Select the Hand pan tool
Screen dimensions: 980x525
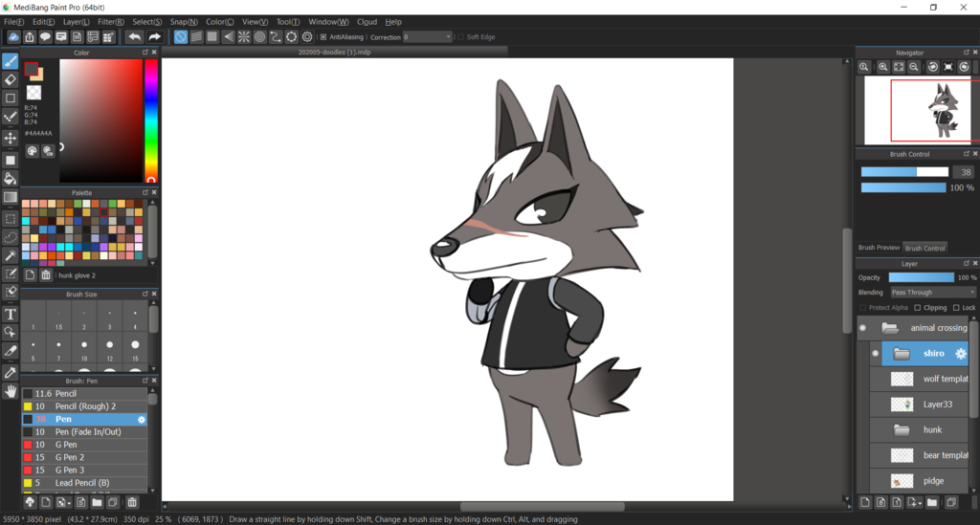coord(11,391)
